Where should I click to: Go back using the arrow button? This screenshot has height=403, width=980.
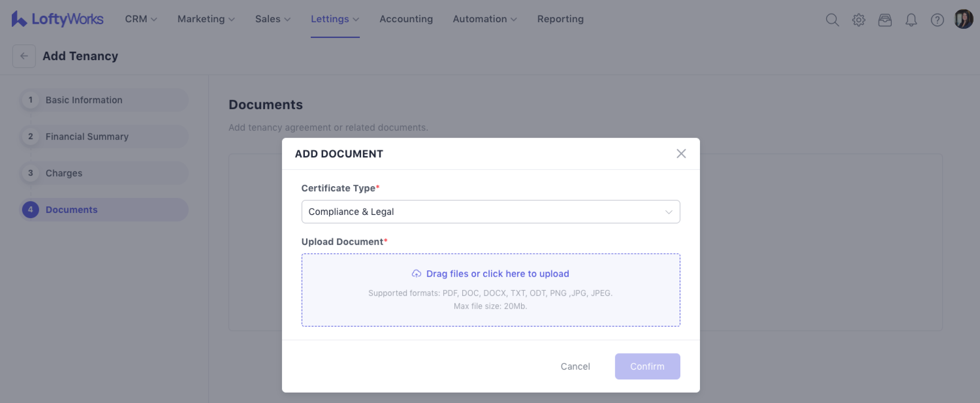(24, 56)
